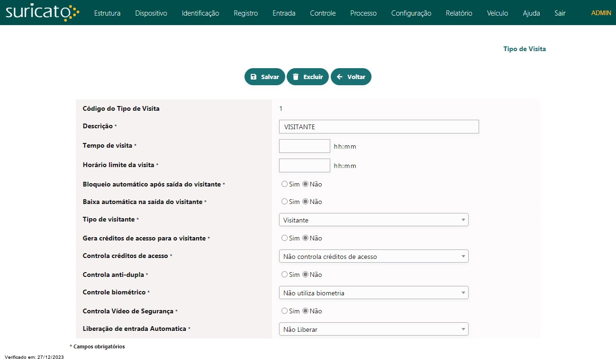This screenshot has width=616, height=364.
Task: Click the trash icon on Excluir
Action: click(x=296, y=77)
